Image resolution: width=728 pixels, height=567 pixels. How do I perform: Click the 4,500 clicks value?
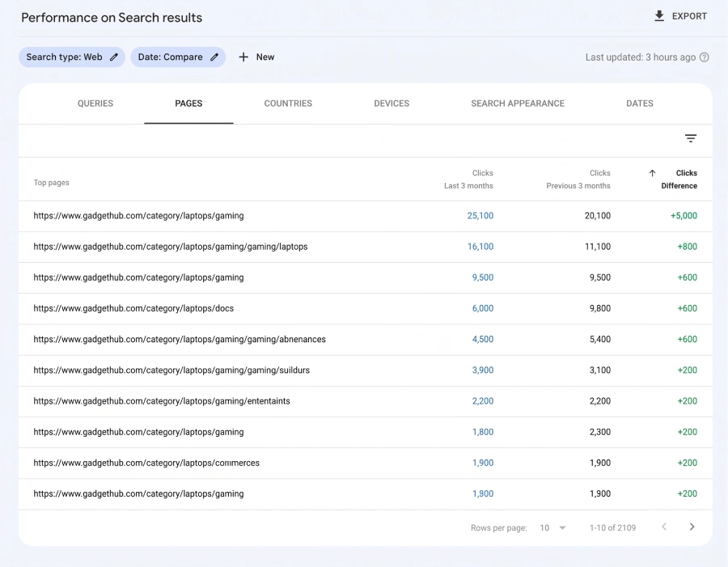[483, 340]
